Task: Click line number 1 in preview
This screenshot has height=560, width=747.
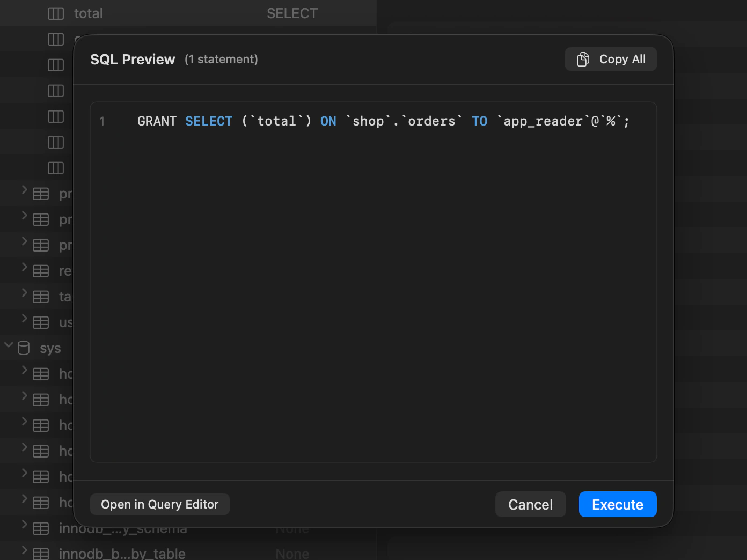Action: [102, 122]
